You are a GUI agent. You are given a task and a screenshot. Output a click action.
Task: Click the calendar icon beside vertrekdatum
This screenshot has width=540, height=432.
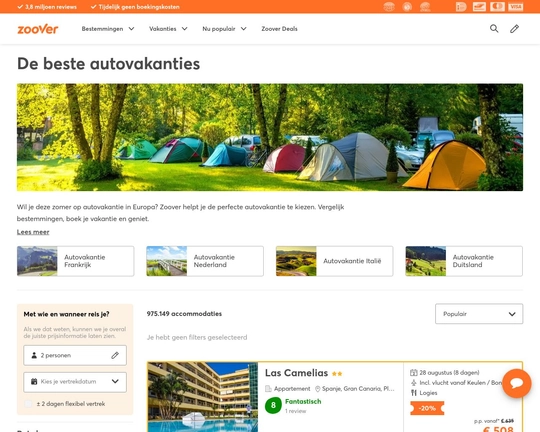34,381
